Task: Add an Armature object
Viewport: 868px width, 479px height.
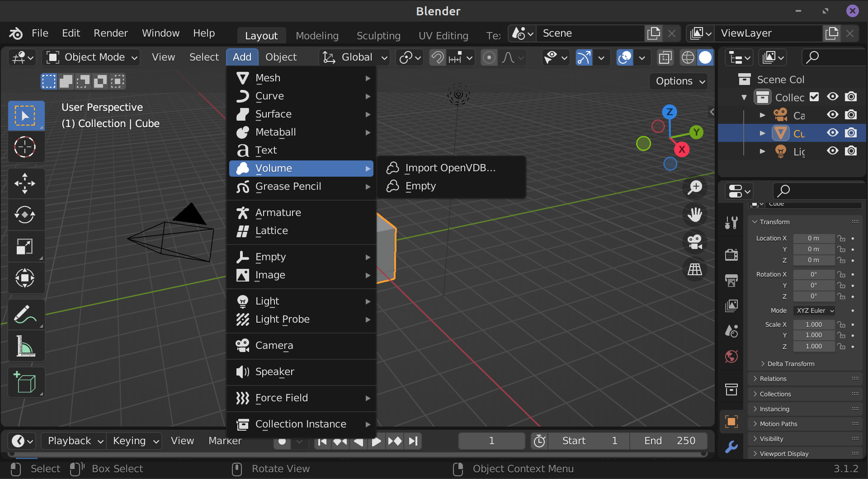Action: pos(302,212)
